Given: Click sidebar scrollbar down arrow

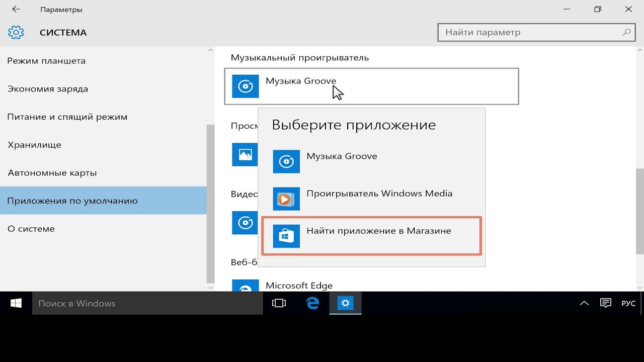Looking at the screenshot, I should click(210, 288).
